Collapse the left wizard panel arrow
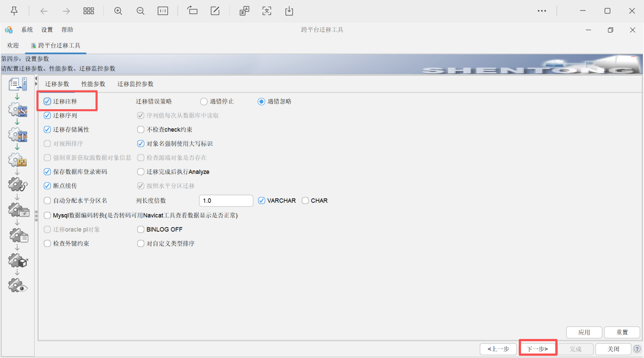644x358 pixels. (x=36, y=79)
